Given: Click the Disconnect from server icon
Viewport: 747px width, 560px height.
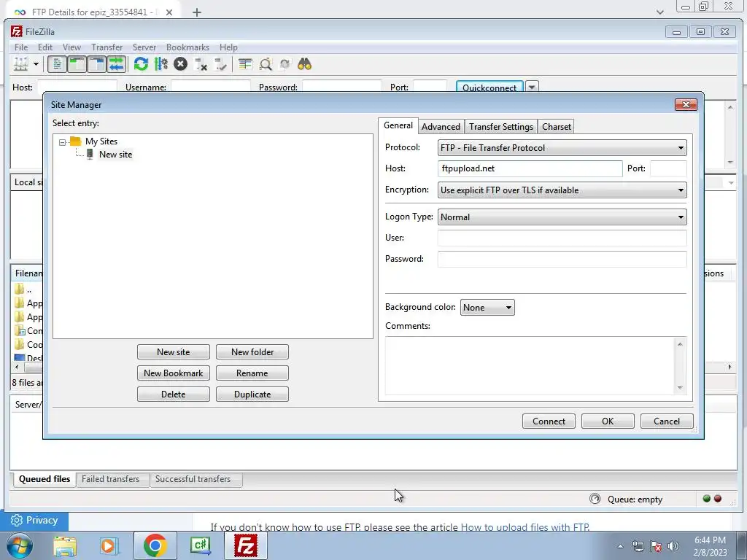Looking at the screenshot, I should point(201,64).
